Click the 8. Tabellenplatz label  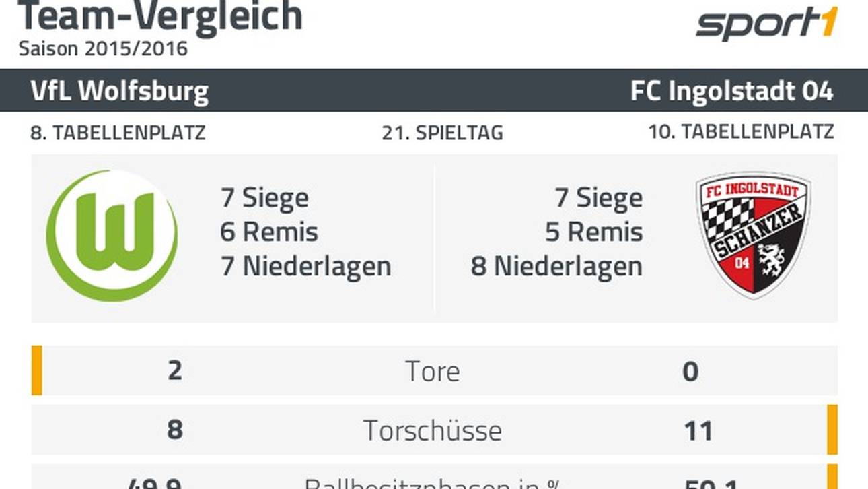(x=118, y=133)
